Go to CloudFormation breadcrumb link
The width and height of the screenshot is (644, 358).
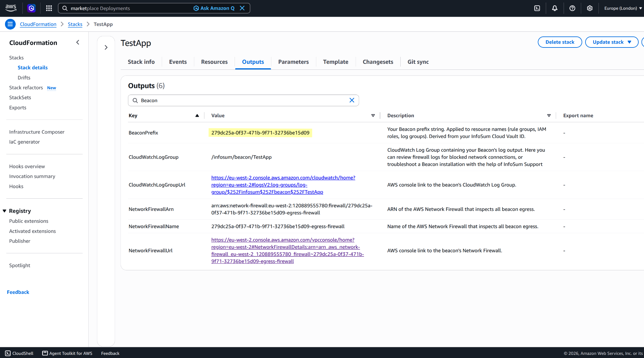click(x=38, y=24)
